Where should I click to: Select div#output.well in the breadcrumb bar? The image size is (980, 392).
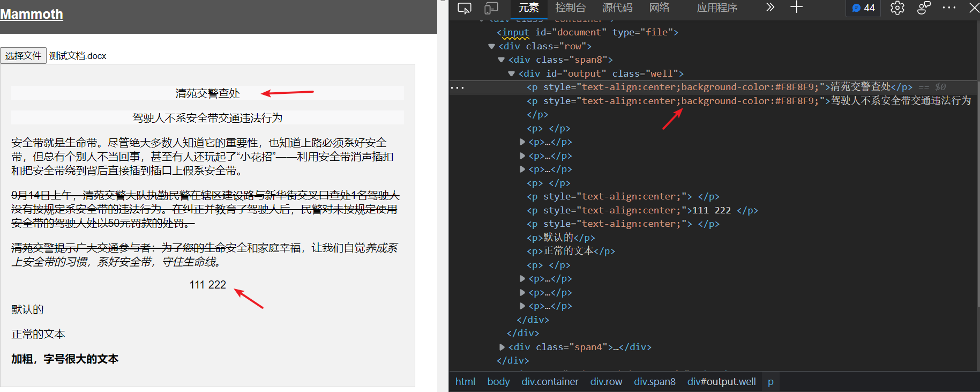721,382
